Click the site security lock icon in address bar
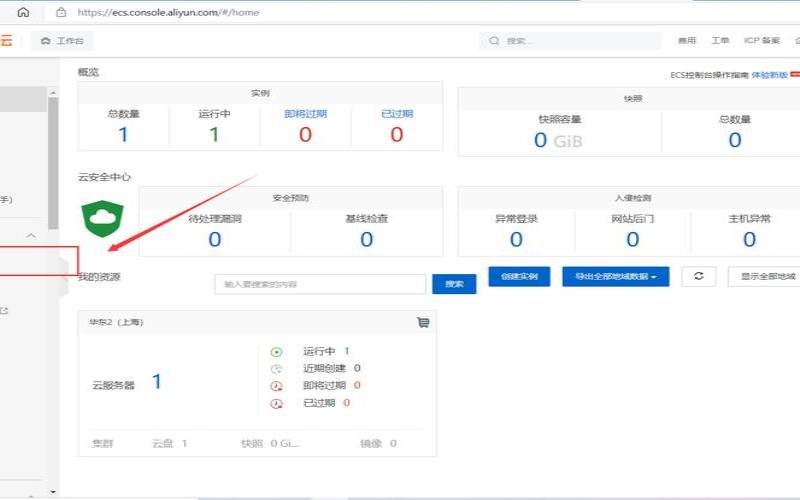This screenshot has height=500, width=800. click(x=61, y=12)
